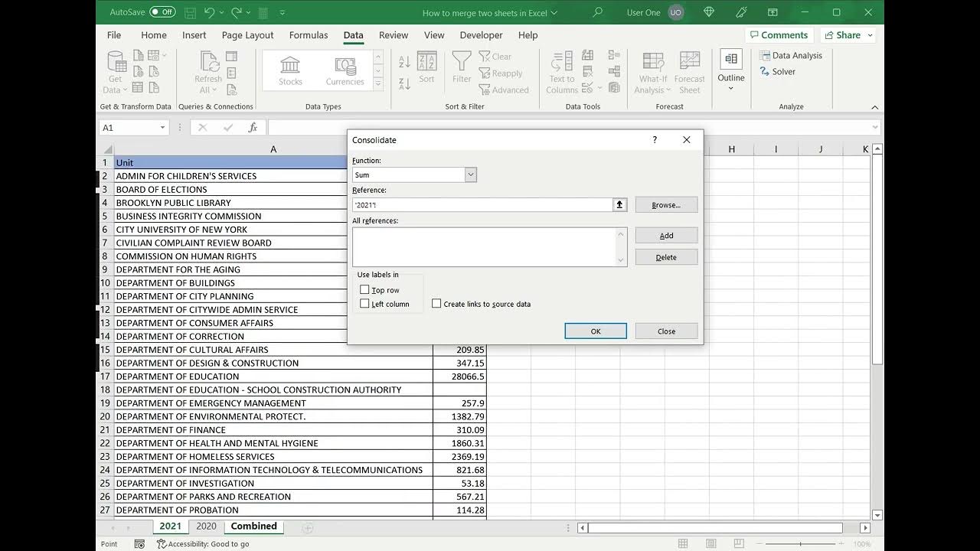This screenshot has height=551, width=980.
Task: Click the Share button
Action: pyautogui.click(x=848, y=35)
